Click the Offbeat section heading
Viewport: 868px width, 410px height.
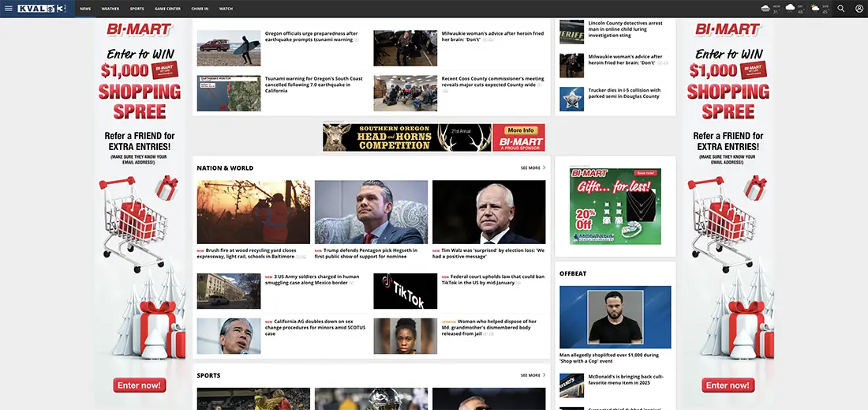pyautogui.click(x=572, y=273)
